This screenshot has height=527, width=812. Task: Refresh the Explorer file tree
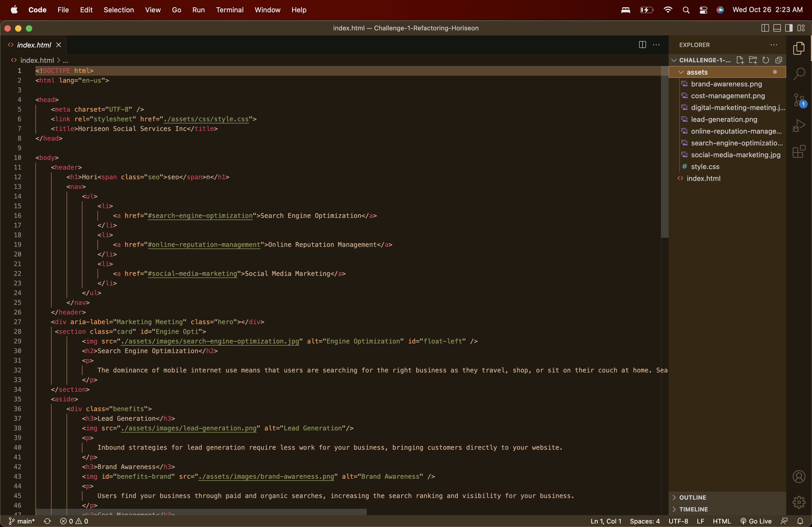(766, 60)
